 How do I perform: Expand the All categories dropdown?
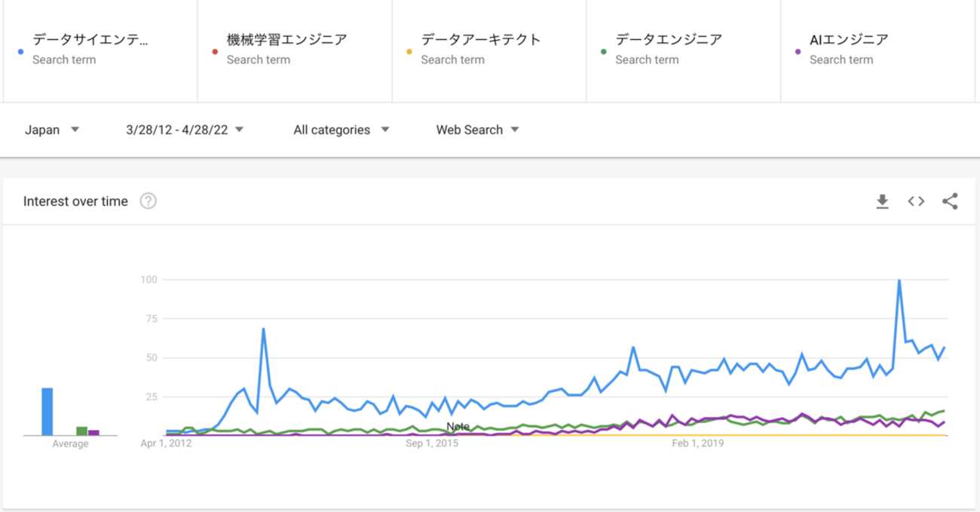pyautogui.click(x=341, y=130)
